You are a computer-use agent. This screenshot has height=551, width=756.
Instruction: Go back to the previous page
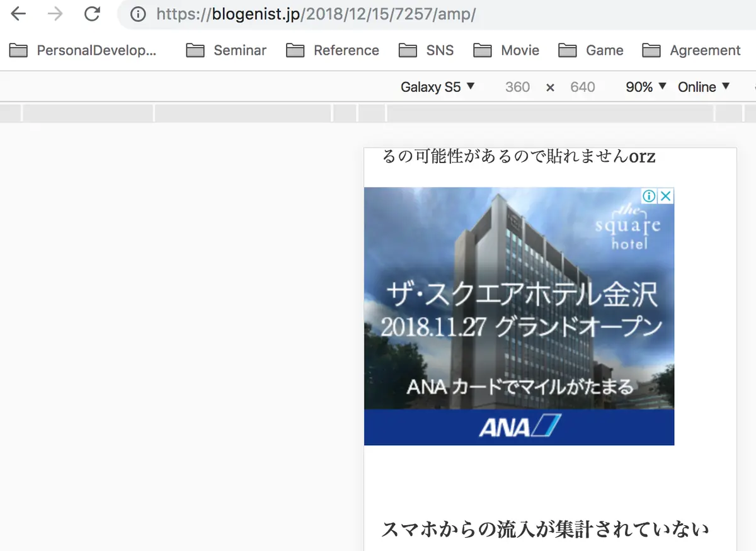18,14
